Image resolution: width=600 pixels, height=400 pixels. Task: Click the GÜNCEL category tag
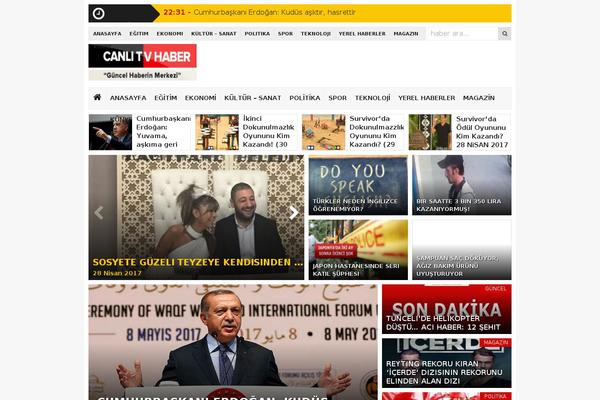coord(495,289)
